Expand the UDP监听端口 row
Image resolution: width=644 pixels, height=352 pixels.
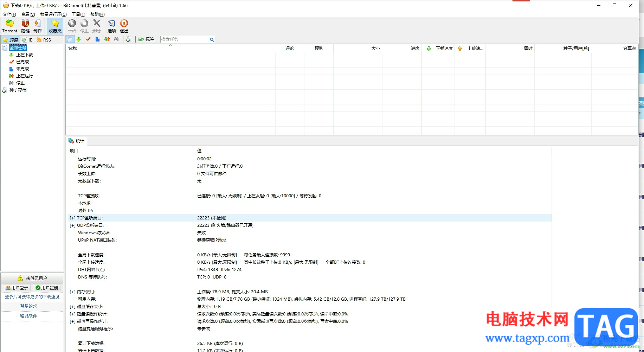pyautogui.click(x=72, y=226)
